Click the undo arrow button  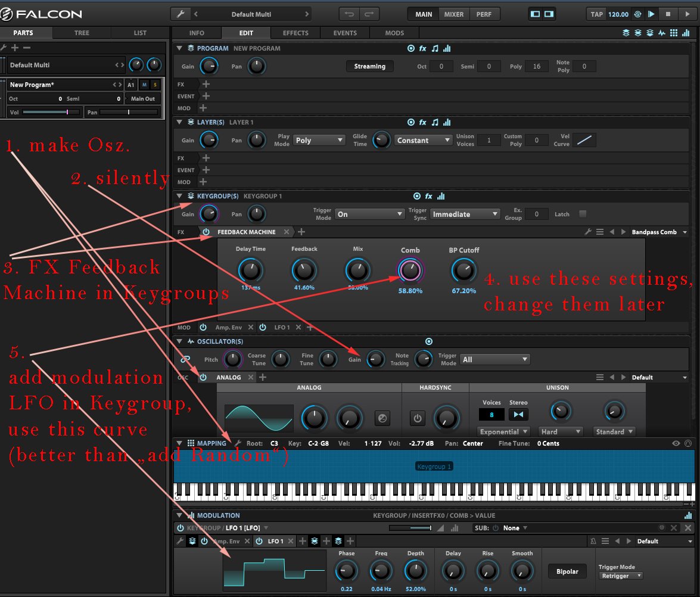[x=349, y=14]
